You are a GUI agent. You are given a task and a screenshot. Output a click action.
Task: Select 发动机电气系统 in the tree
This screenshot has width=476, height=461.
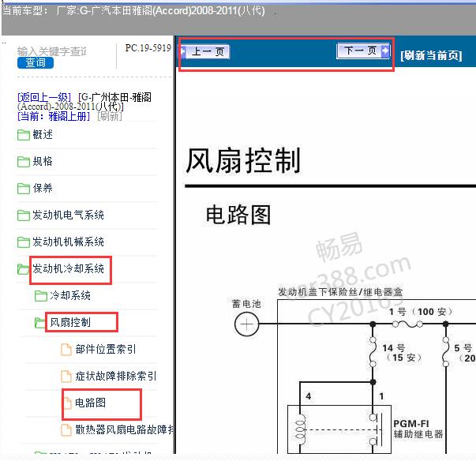click(69, 215)
